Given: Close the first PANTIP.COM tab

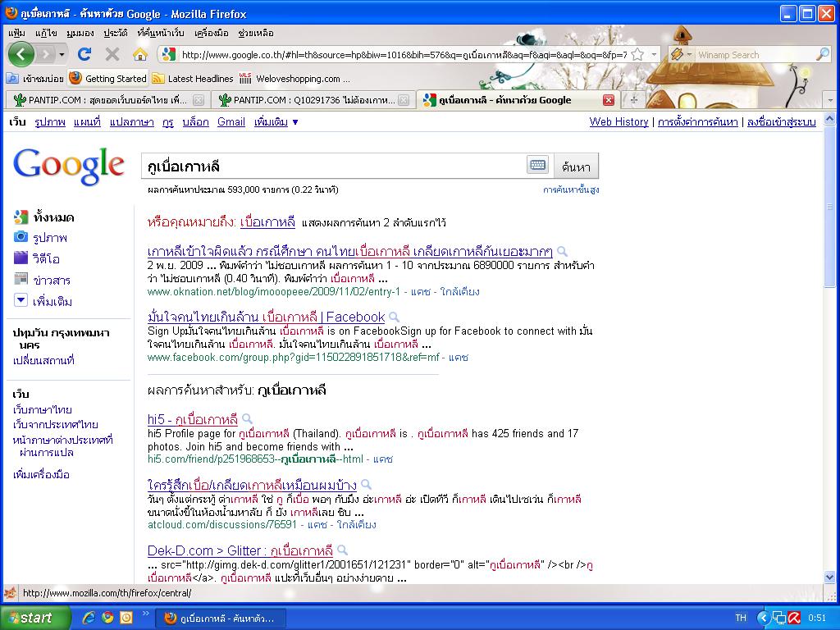Looking at the screenshot, I should coord(199,100).
